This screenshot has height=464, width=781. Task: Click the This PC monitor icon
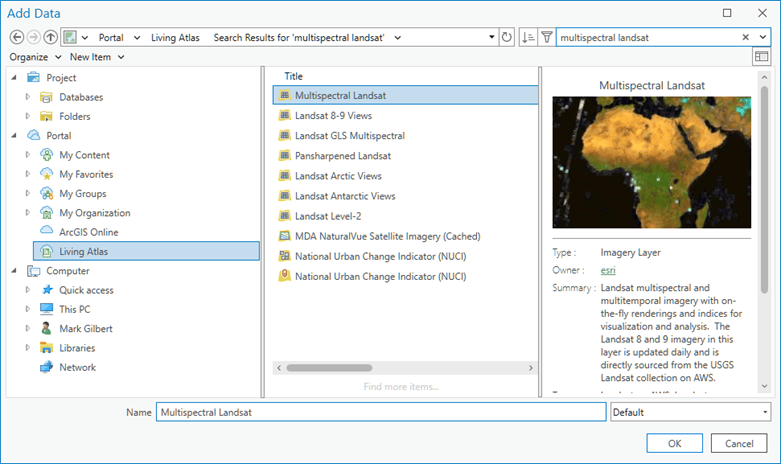[46, 309]
